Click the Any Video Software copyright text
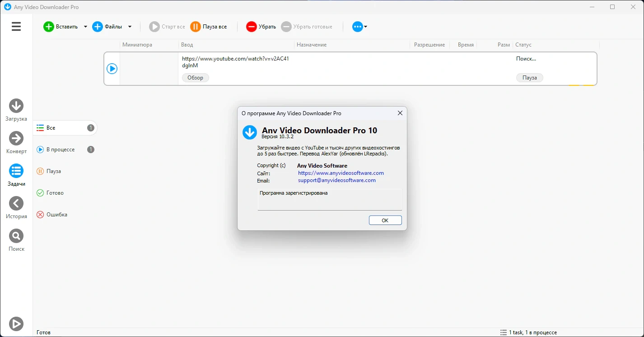Image resolution: width=644 pixels, height=337 pixels. pyautogui.click(x=322, y=166)
